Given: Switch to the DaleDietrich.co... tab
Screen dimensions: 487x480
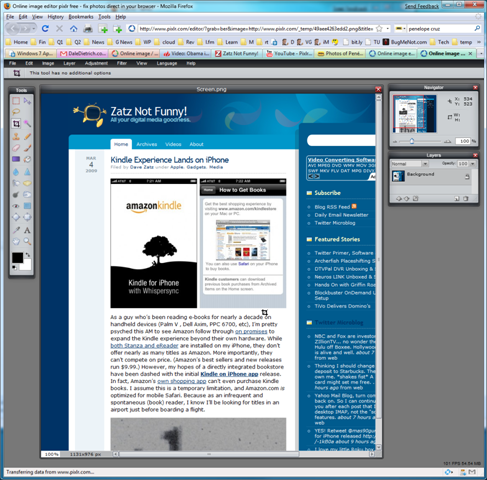Looking at the screenshot, I should 83,53.
